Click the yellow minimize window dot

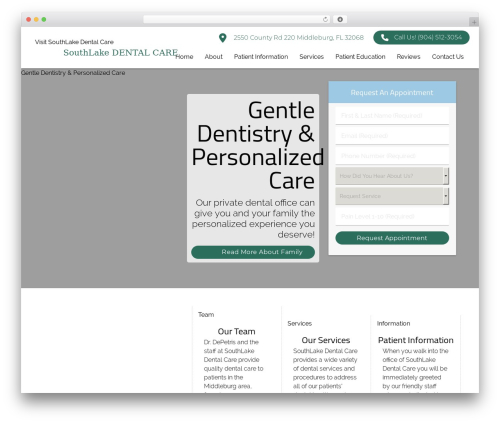coord(36,20)
